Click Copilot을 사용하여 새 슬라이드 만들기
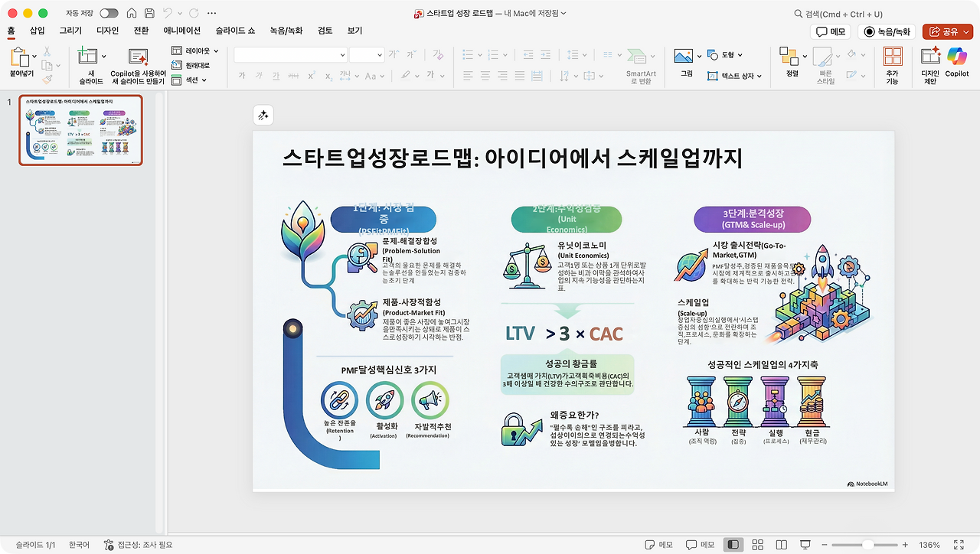The width and height of the screenshot is (980, 554). click(138, 67)
